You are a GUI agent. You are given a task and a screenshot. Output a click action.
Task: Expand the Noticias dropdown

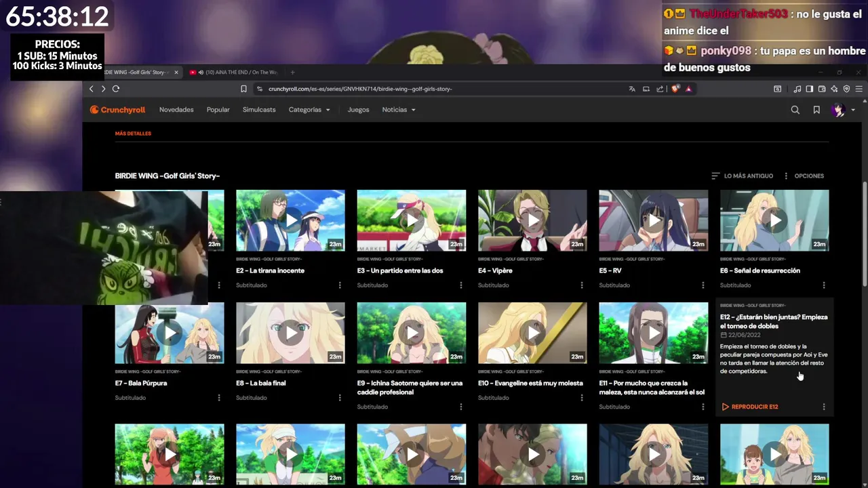tap(399, 110)
